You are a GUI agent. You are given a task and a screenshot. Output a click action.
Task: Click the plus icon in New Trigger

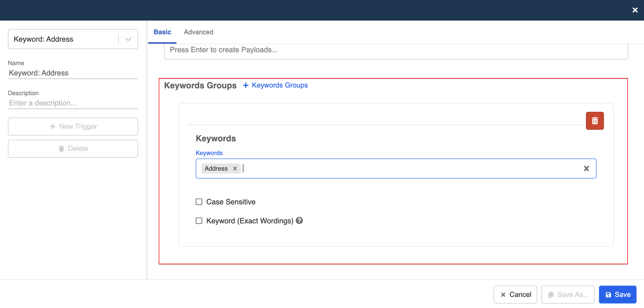(53, 126)
